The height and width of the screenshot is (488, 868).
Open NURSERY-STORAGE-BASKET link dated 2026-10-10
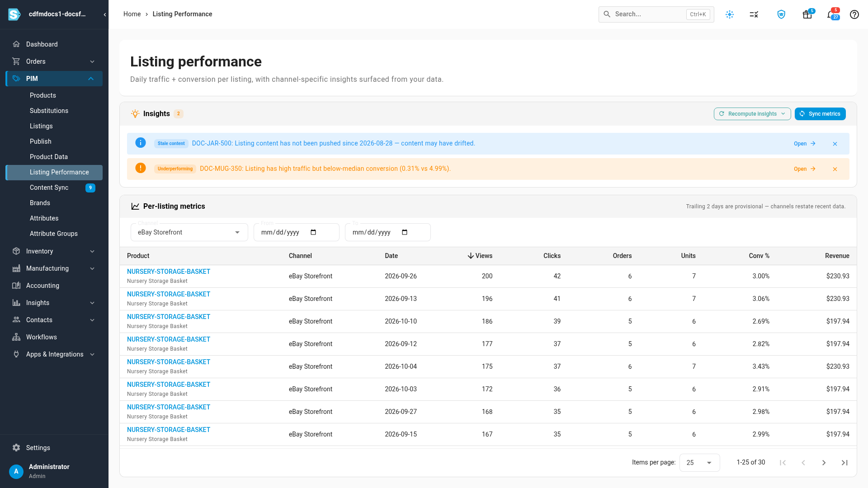click(x=169, y=317)
